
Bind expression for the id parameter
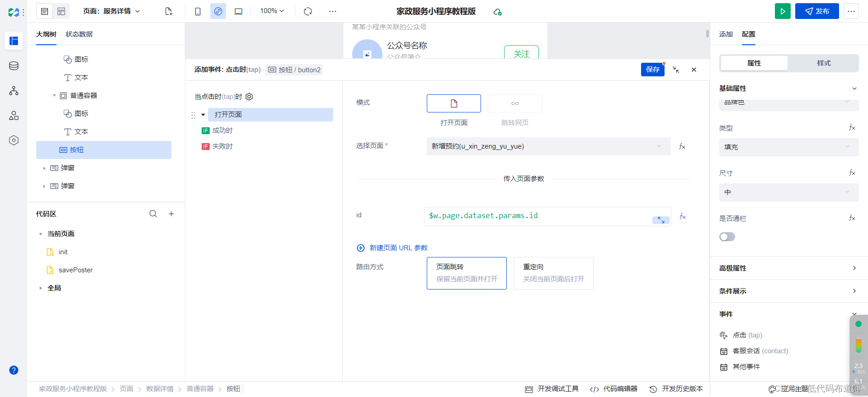(683, 217)
